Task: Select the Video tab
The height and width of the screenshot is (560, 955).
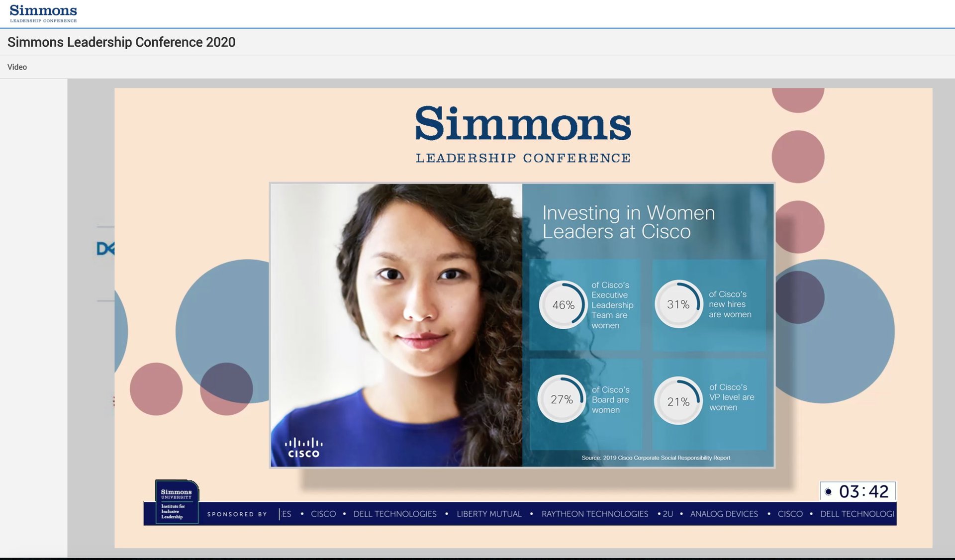Action: [17, 67]
